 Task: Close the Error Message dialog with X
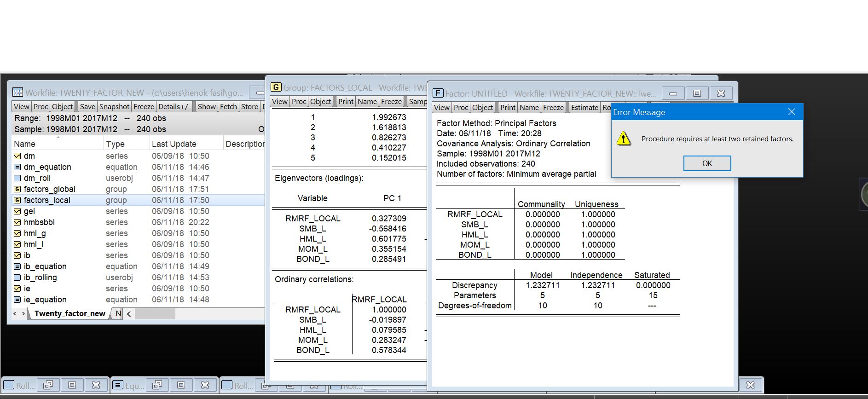[x=792, y=112]
